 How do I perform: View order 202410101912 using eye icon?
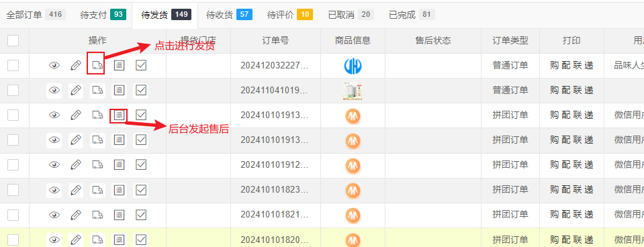pos(54,165)
